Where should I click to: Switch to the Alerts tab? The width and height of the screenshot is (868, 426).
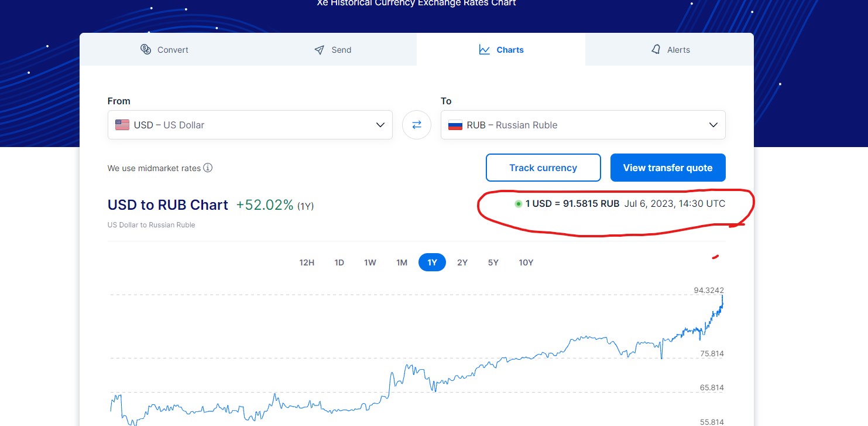pos(670,50)
